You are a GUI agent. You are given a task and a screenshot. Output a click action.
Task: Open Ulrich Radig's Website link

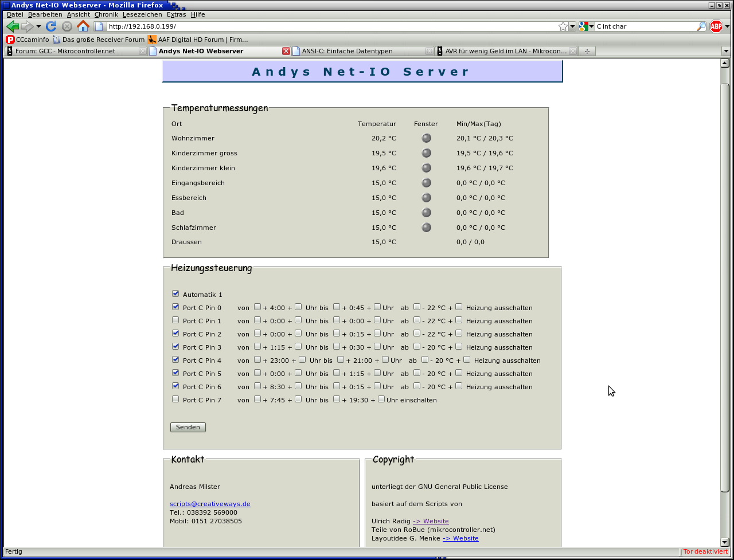click(431, 521)
